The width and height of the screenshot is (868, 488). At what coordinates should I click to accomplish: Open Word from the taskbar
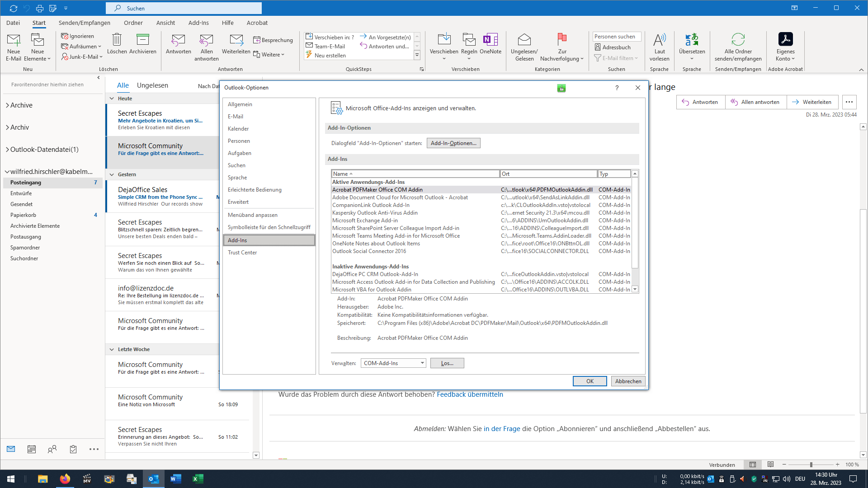pyautogui.click(x=176, y=479)
